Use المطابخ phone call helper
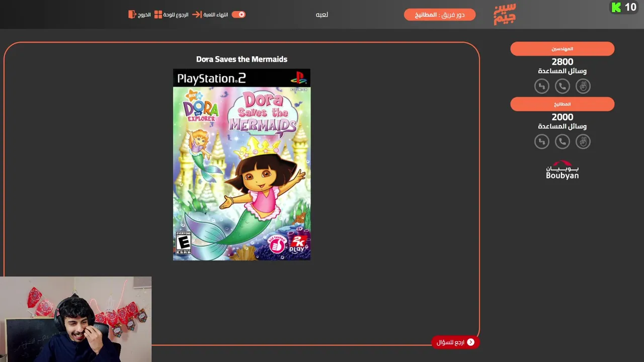This screenshot has height=362, width=644. pyautogui.click(x=562, y=142)
